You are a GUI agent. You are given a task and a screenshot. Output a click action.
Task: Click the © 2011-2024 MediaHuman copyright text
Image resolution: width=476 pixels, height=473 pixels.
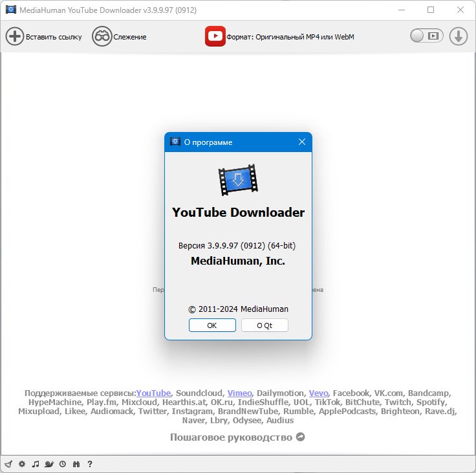click(x=238, y=309)
